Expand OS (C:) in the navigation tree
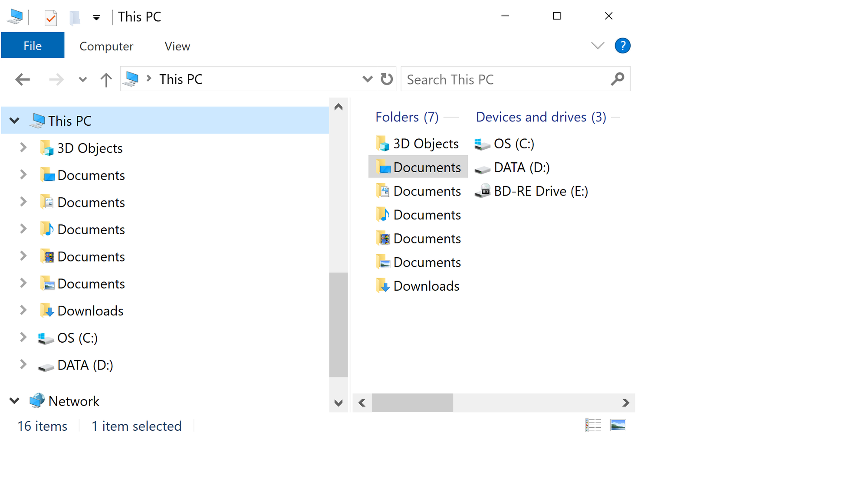The width and height of the screenshot is (868, 488). click(23, 337)
